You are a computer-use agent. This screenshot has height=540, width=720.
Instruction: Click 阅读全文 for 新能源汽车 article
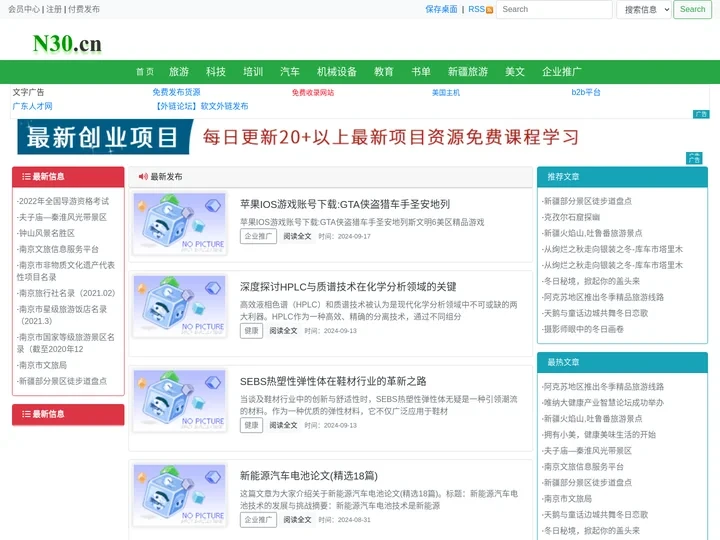coord(297,520)
